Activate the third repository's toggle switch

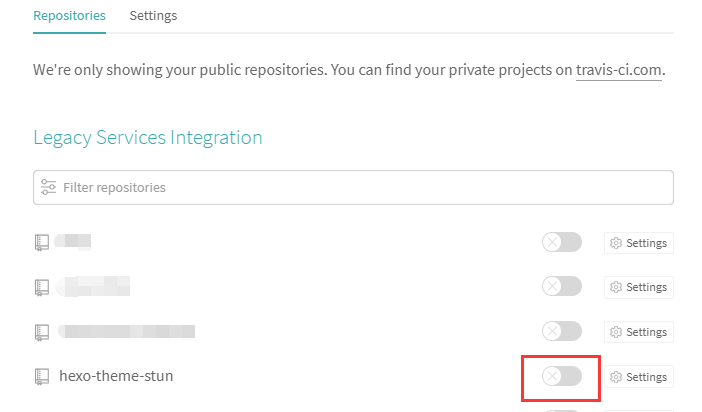(561, 331)
